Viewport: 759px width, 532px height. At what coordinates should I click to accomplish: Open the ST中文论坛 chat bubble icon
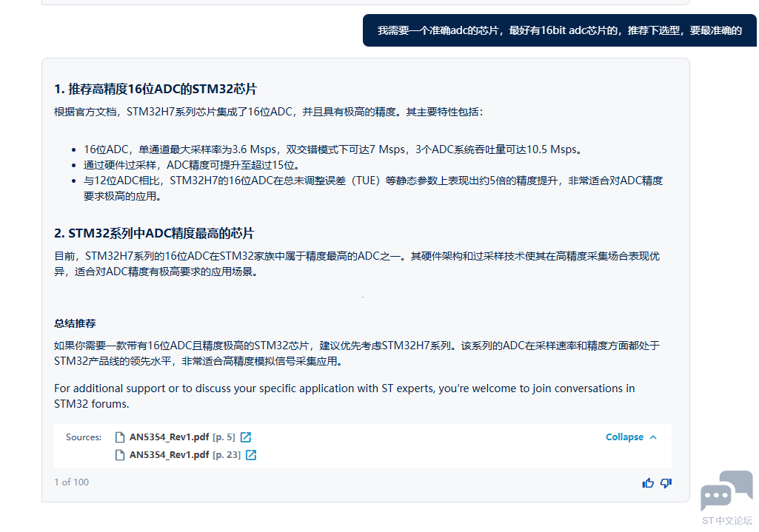(726, 491)
